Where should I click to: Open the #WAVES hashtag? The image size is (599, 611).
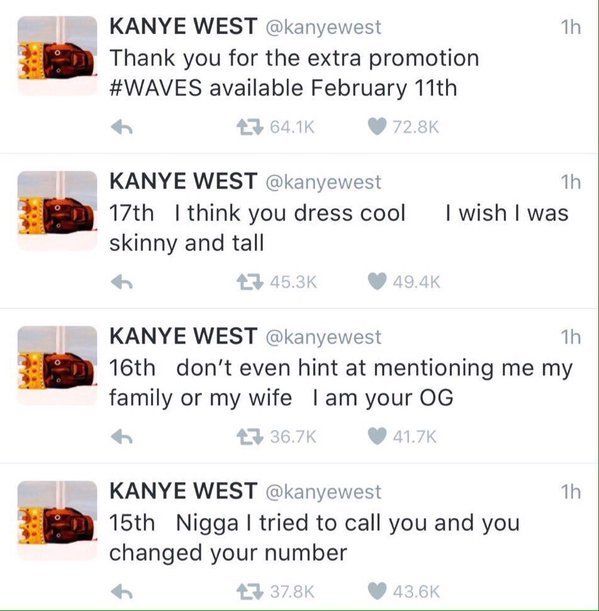click(156, 88)
